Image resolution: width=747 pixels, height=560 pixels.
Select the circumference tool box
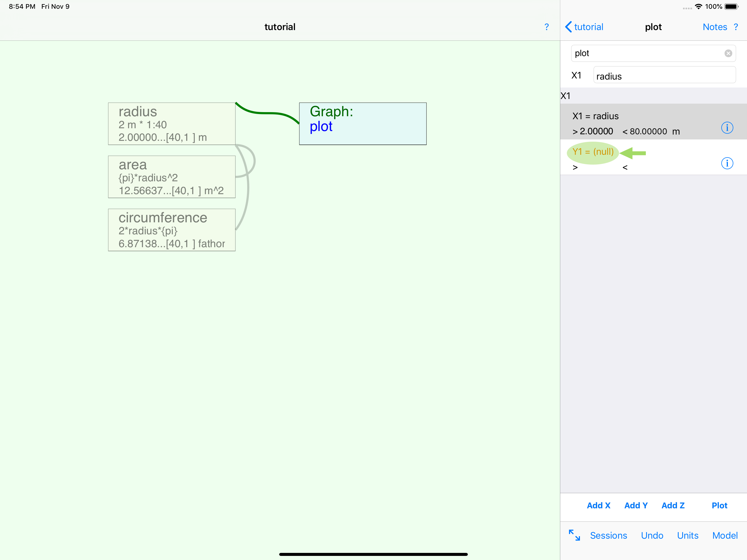171,230
